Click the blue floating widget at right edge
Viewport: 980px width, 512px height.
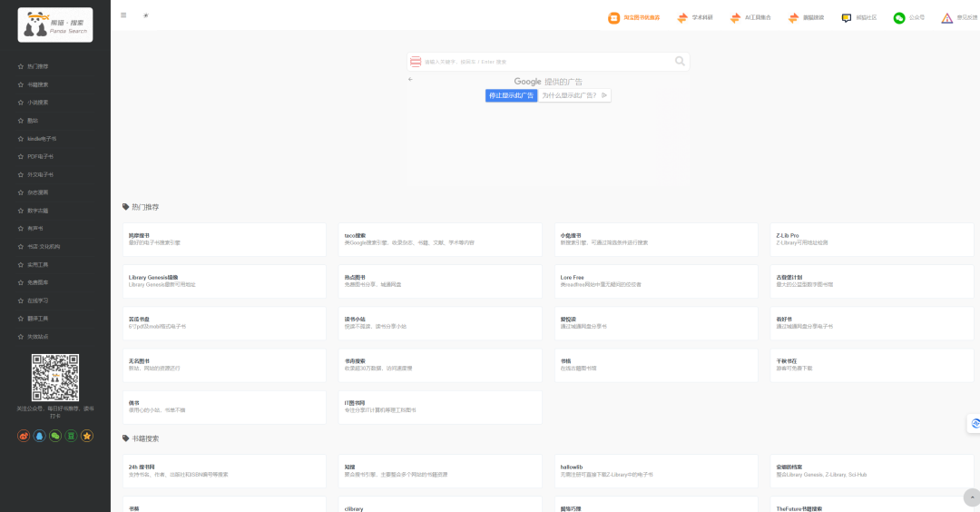coord(974,423)
